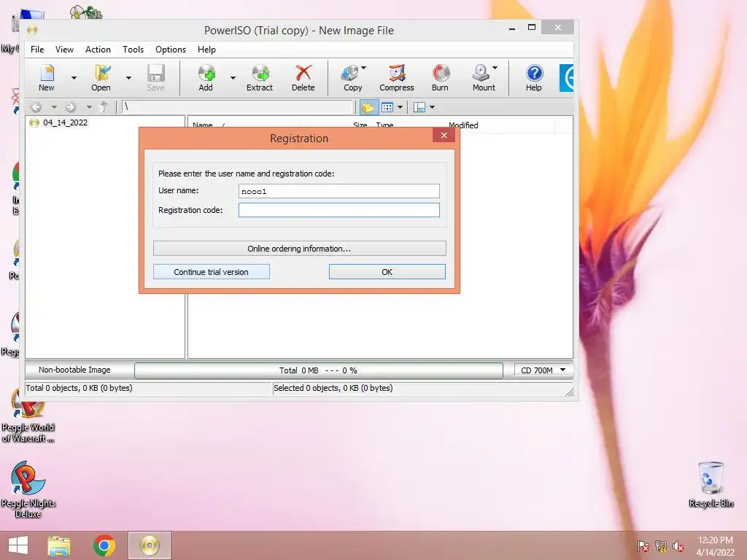Open File Explorer from taskbar
Image resolution: width=747 pixels, height=560 pixels.
click(x=59, y=545)
